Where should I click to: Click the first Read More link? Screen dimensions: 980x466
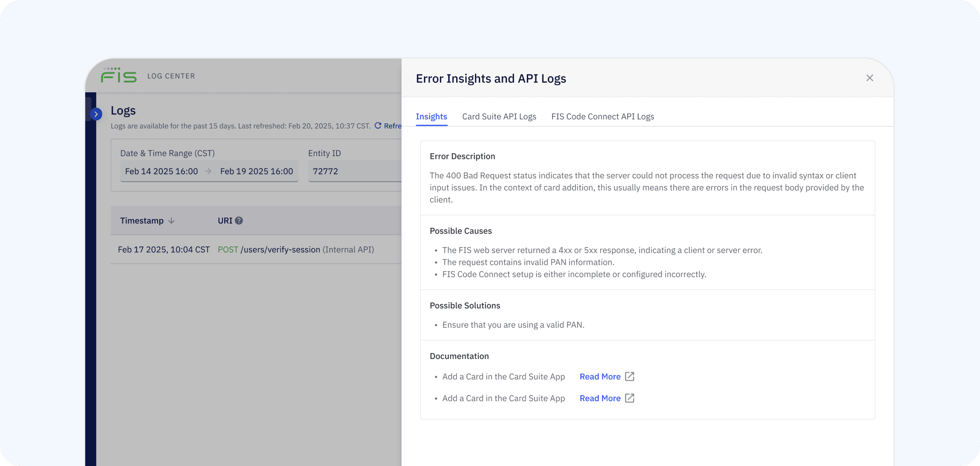click(600, 376)
